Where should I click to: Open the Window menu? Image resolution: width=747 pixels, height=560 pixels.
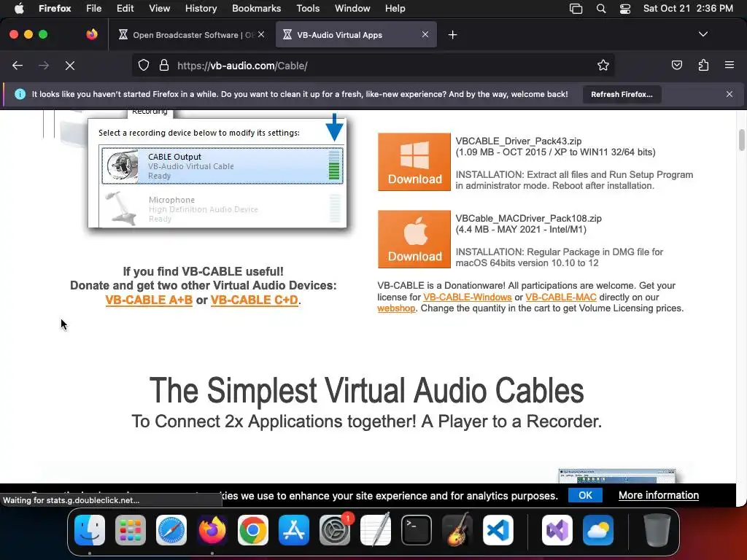[352, 9]
